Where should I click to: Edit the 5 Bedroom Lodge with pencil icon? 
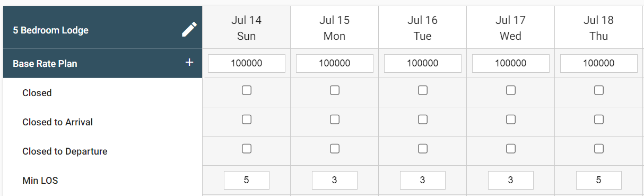coord(189,30)
